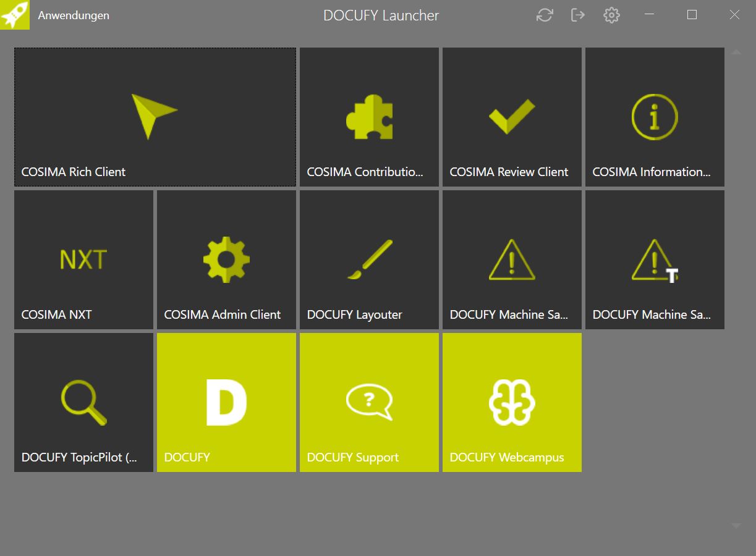Open COSIMA Admin Client via the gear tile
This screenshot has width=756, height=556.
[x=226, y=259]
